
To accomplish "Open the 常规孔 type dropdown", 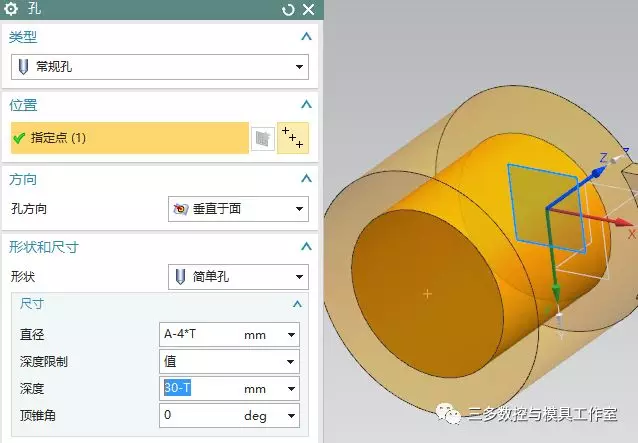I will coord(160,67).
